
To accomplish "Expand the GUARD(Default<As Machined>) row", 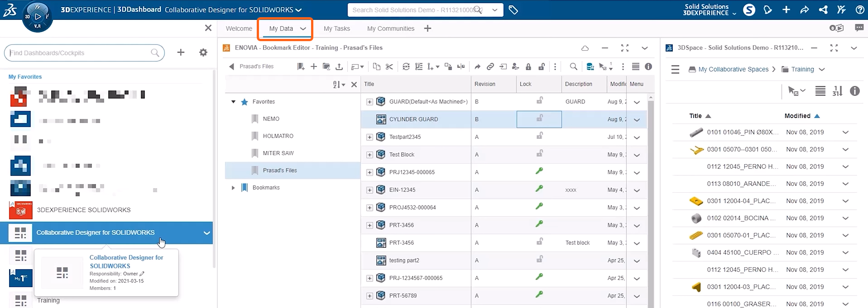I will [369, 102].
